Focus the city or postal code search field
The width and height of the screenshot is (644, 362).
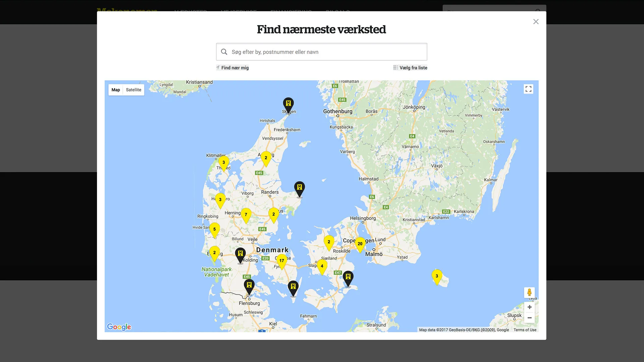(x=321, y=52)
